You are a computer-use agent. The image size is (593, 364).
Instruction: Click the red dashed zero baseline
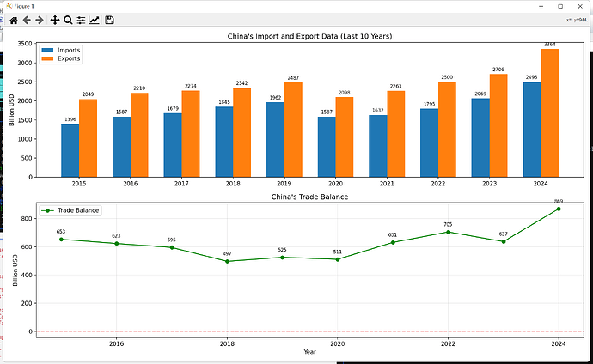309,331
